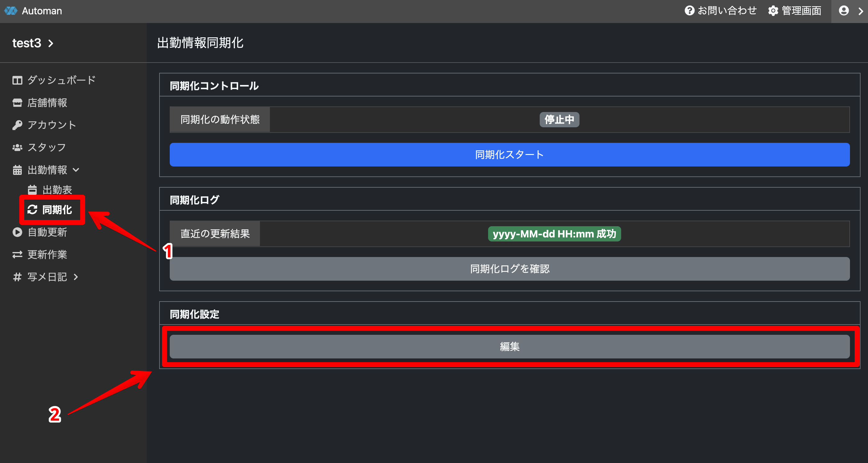Click the 管理画面 gear link
Viewport: 868px width, 463px height.
[x=795, y=11]
